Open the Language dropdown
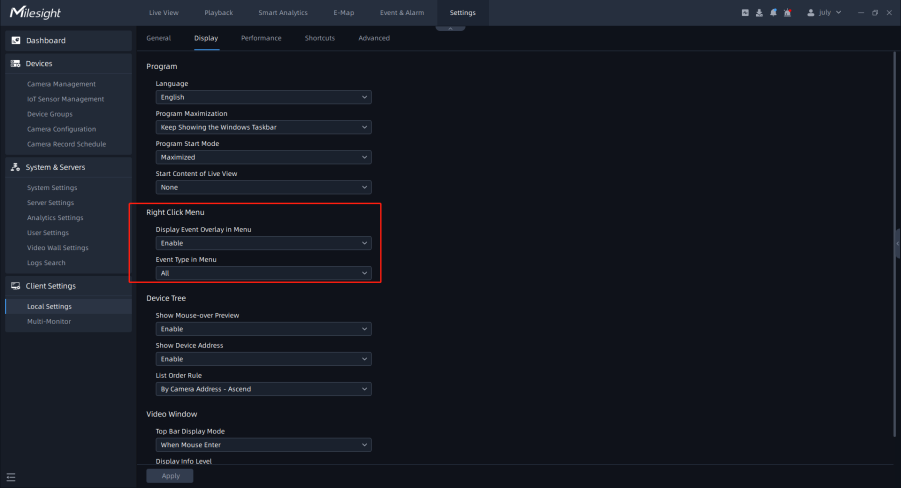 tap(264, 98)
